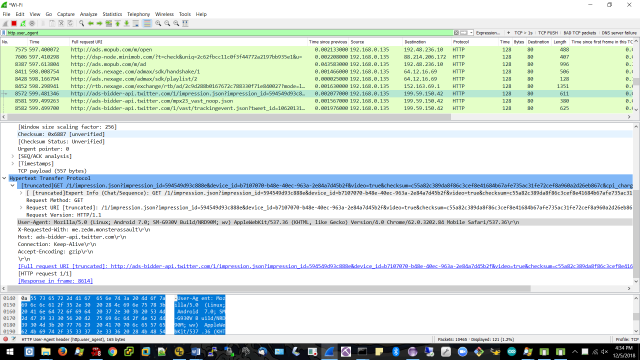
Task: Open the Analyze menu
Action: 89,14
